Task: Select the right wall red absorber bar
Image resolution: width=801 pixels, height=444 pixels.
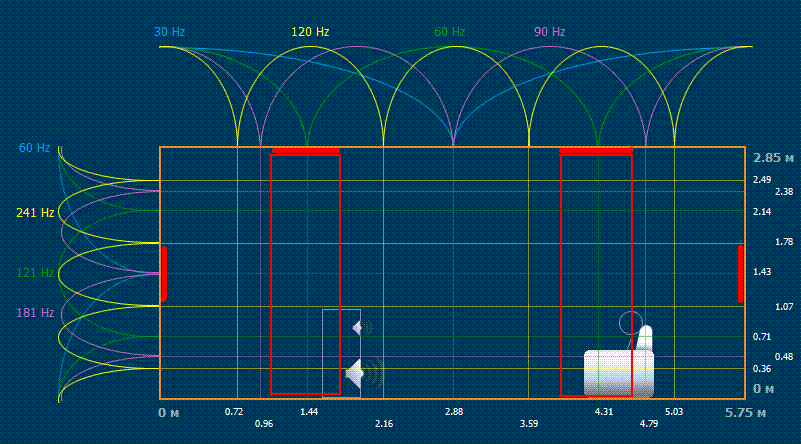Action: point(741,273)
